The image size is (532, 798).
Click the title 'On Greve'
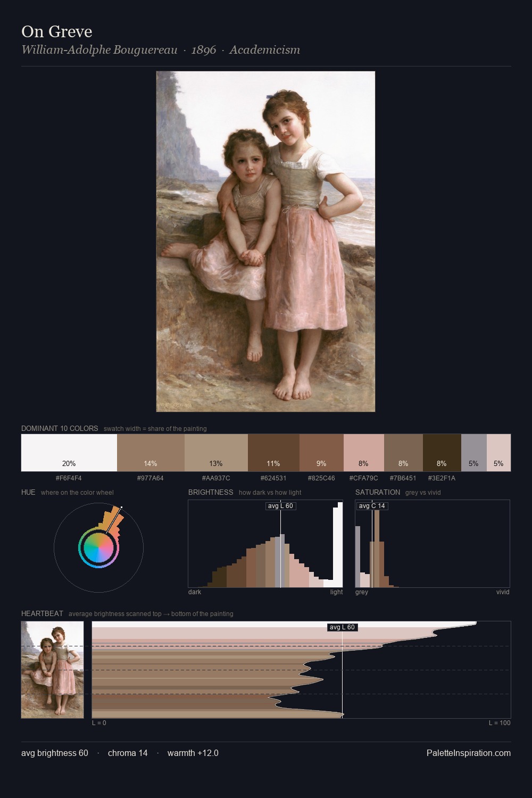coord(57,32)
